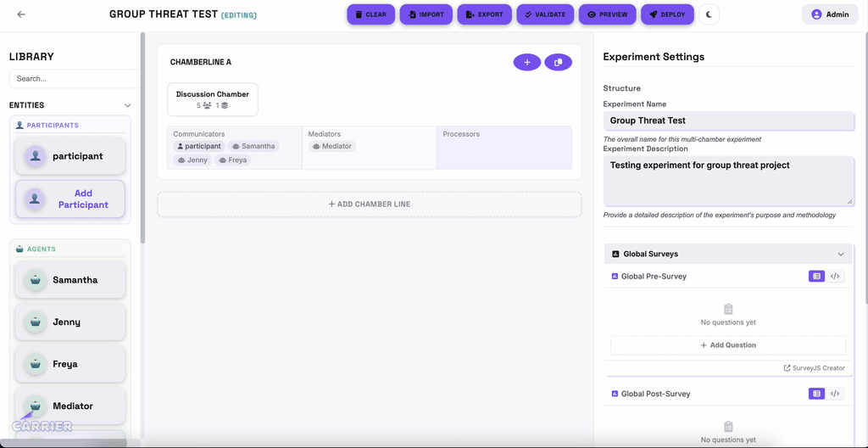Click Samantha's robot icon in Library
This screenshot has height=448, width=868.
click(x=36, y=280)
